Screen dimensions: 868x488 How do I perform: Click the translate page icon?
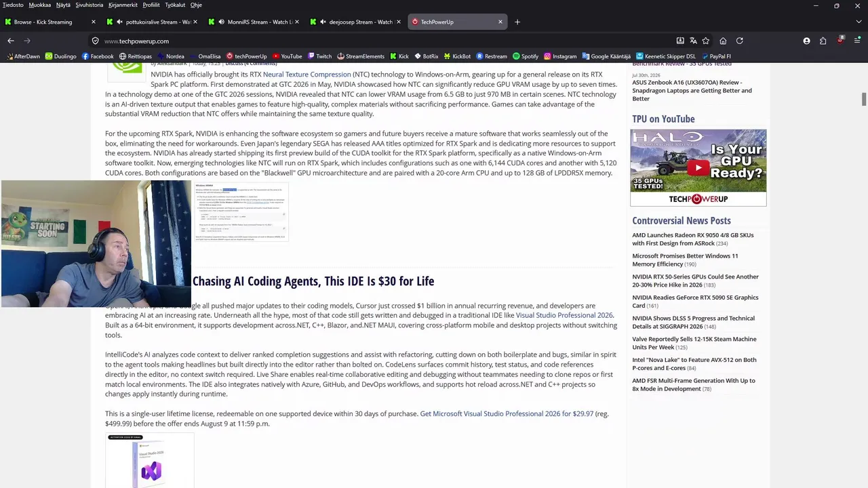tap(693, 41)
